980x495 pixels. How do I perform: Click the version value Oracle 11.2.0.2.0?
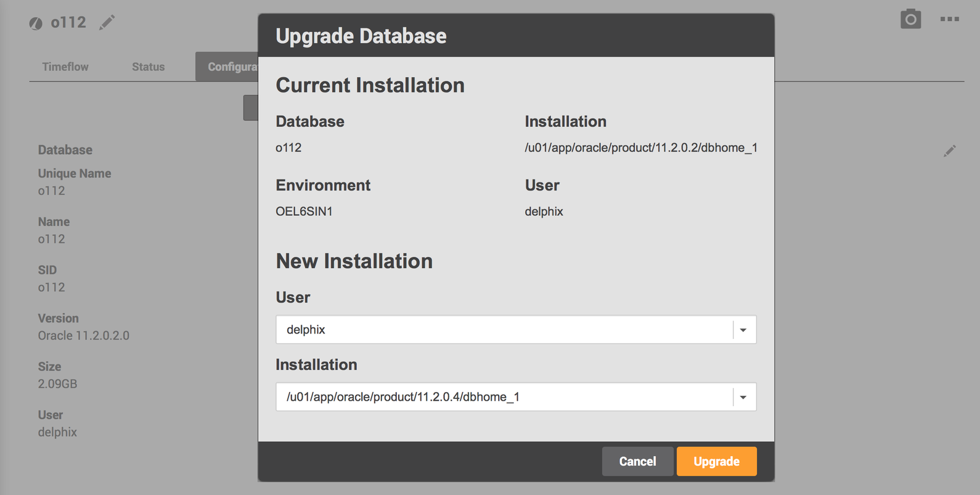tap(84, 336)
